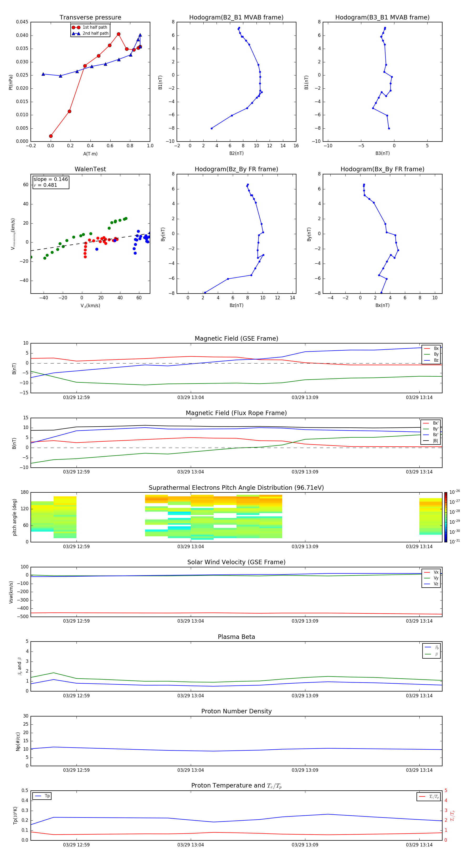Click the 'Bx(nT)' x-axis label
Image resolution: width=473 pixels, height=868 pixels.
382,305
